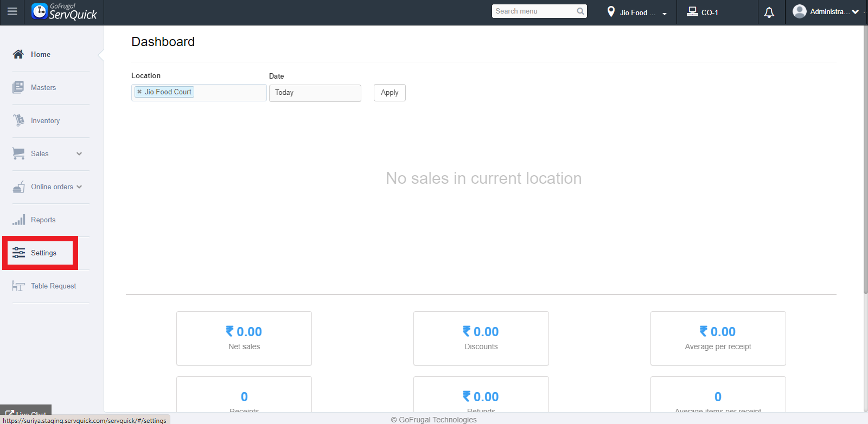868x424 pixels.
Task: Click the Sales cart icon
Action: 18,153
